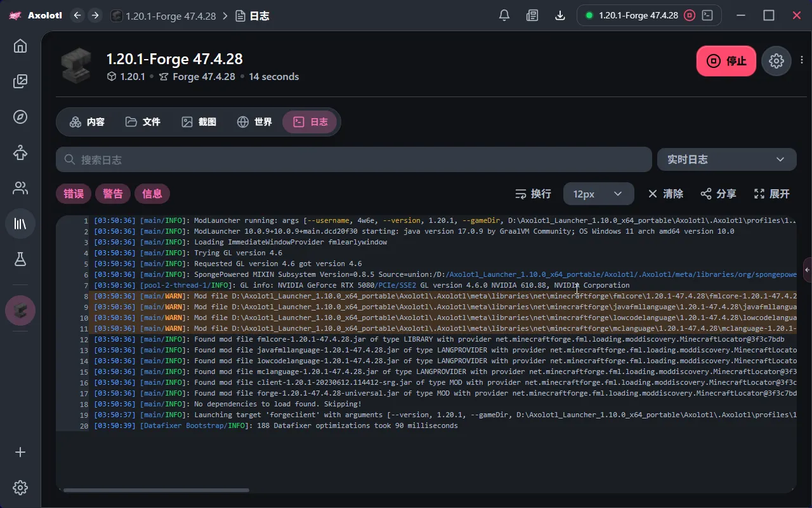Toggle 换行 line wrapping
The image size is (812, 508).
click(533, 194)
